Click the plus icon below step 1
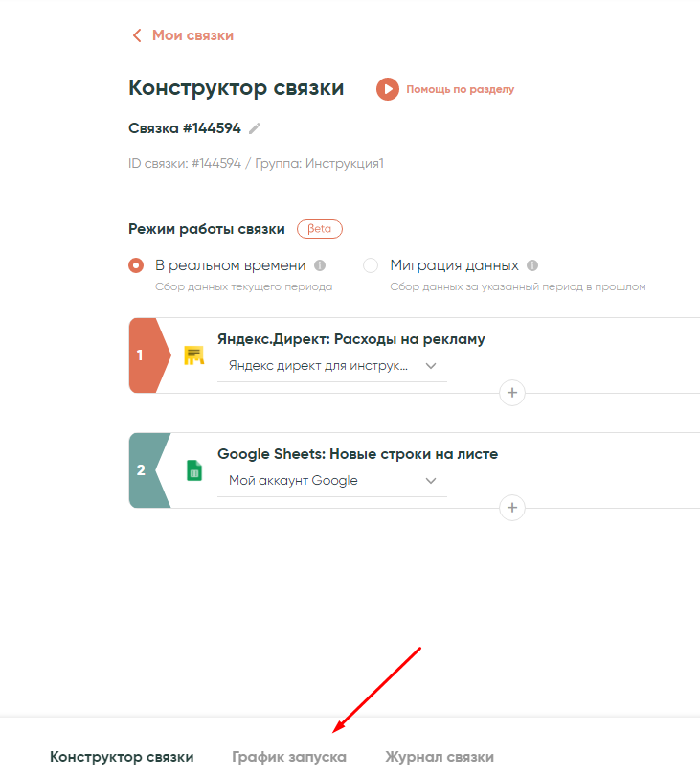700x777 pixels. coord(512,393)
